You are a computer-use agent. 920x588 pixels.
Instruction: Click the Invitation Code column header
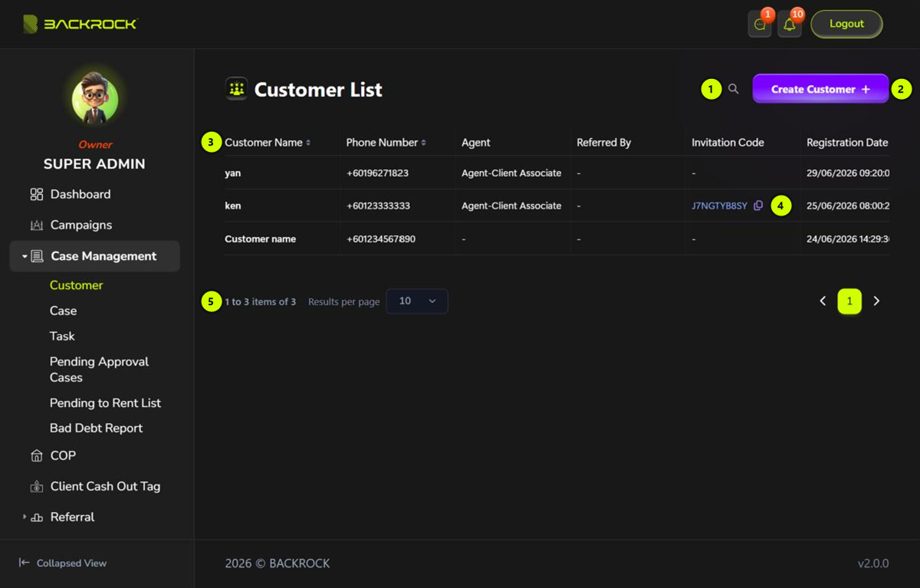[728, 143]
